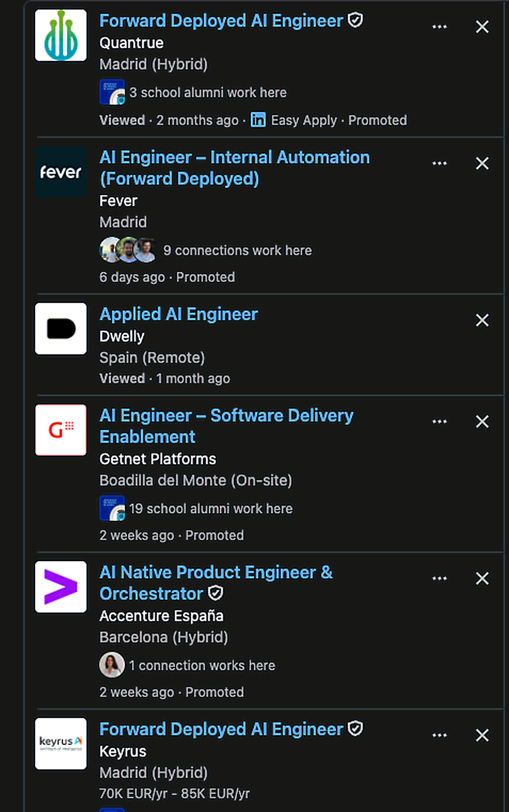Open Quantrue Forward Deployed AI Engineer job
The image size is (509, 812).
[221, 21]
